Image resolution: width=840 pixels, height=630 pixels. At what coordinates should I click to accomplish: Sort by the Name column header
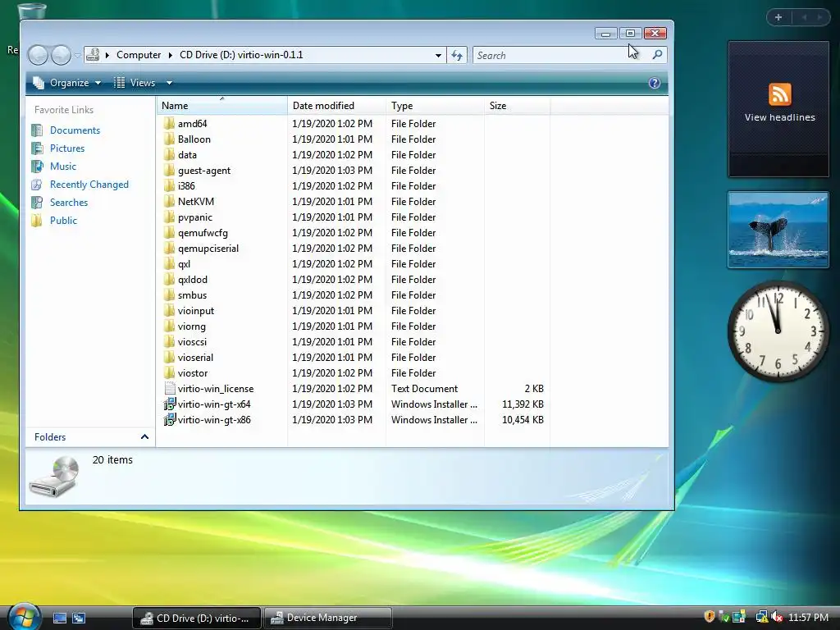pyautogui.click(x=221, y=106)
